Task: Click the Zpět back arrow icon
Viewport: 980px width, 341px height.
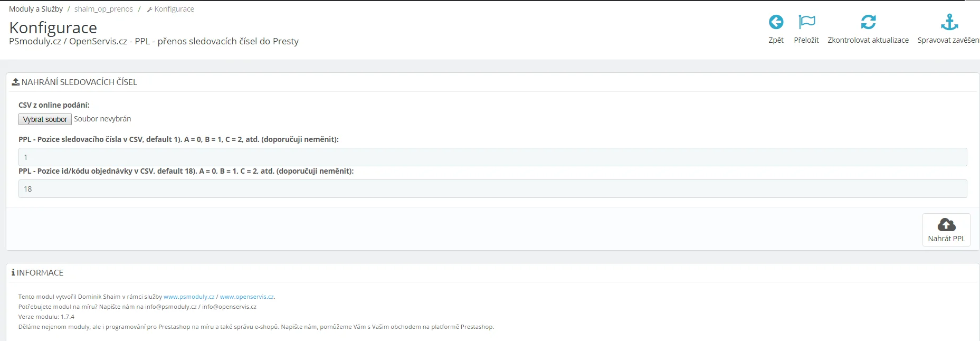Action: pyautogui.click(x=776, y=22)
